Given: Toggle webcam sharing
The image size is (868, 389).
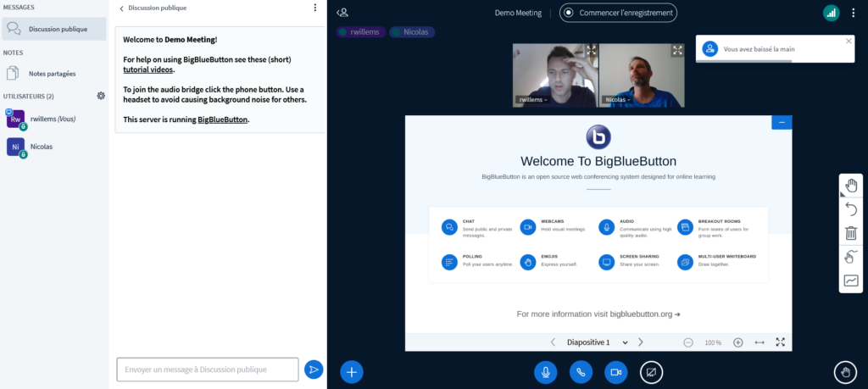Looking at the screenshot, I should coord(615,372).
